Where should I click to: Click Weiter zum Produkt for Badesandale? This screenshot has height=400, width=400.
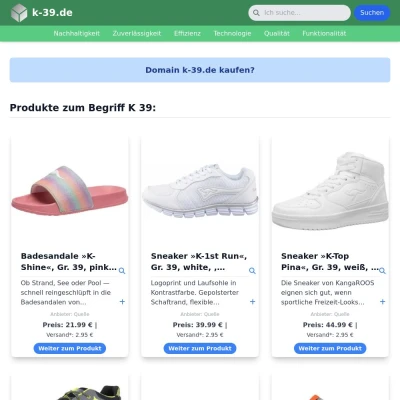(x=70, y=348)
